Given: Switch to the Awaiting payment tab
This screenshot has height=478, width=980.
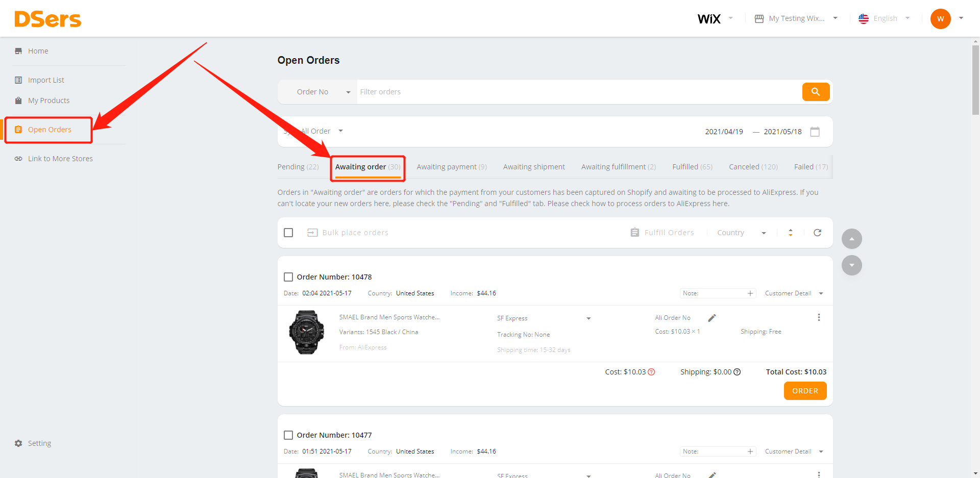Looking at the screenshot, I should pyautogui.click(x=452, y=167).
